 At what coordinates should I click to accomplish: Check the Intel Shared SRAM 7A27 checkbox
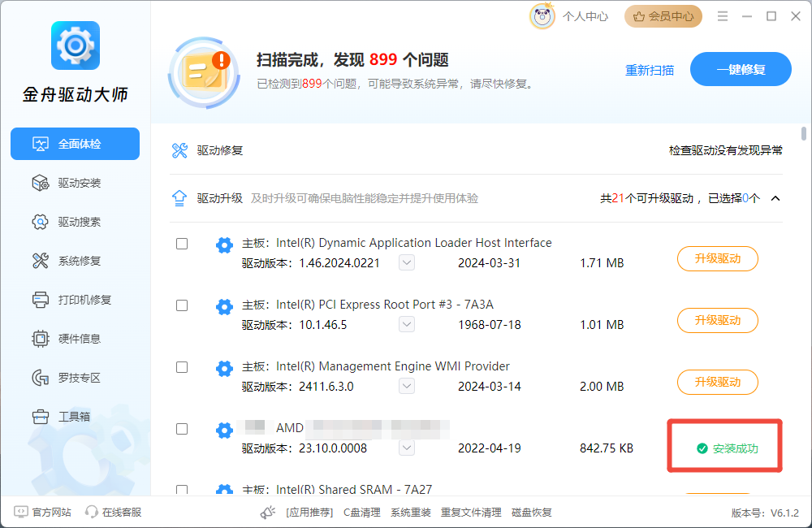click(182, 490)
